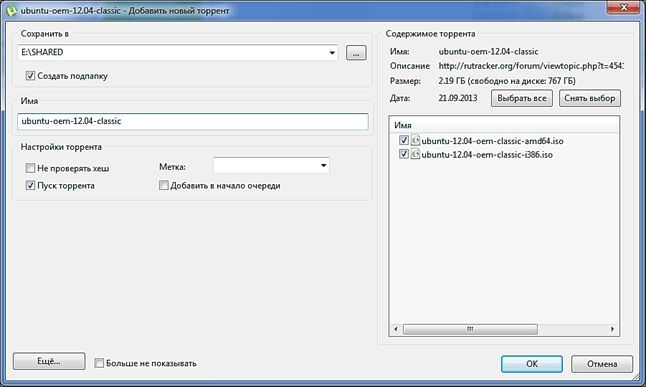Browse for folder with '...' button

click(x=356, y=53)
